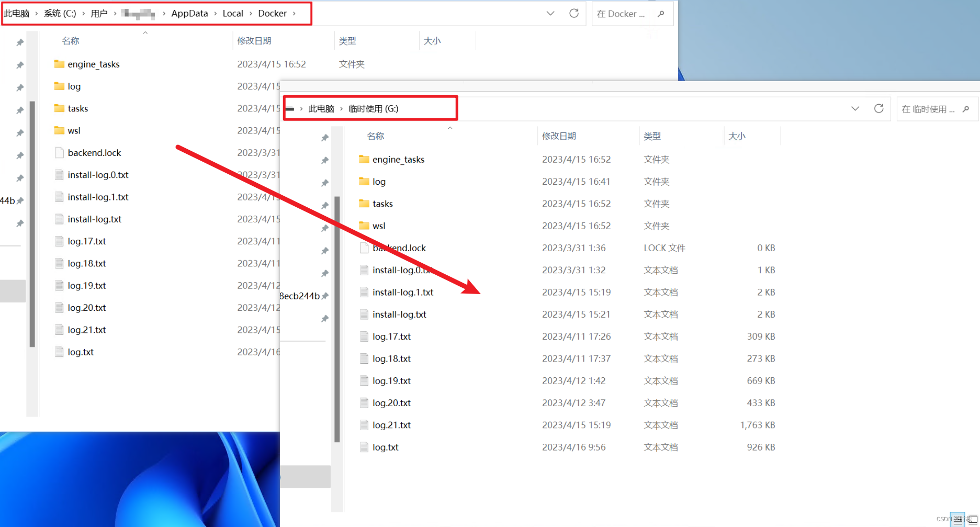Expand chevron after Local in the breadcrumb

pos(251,14)
